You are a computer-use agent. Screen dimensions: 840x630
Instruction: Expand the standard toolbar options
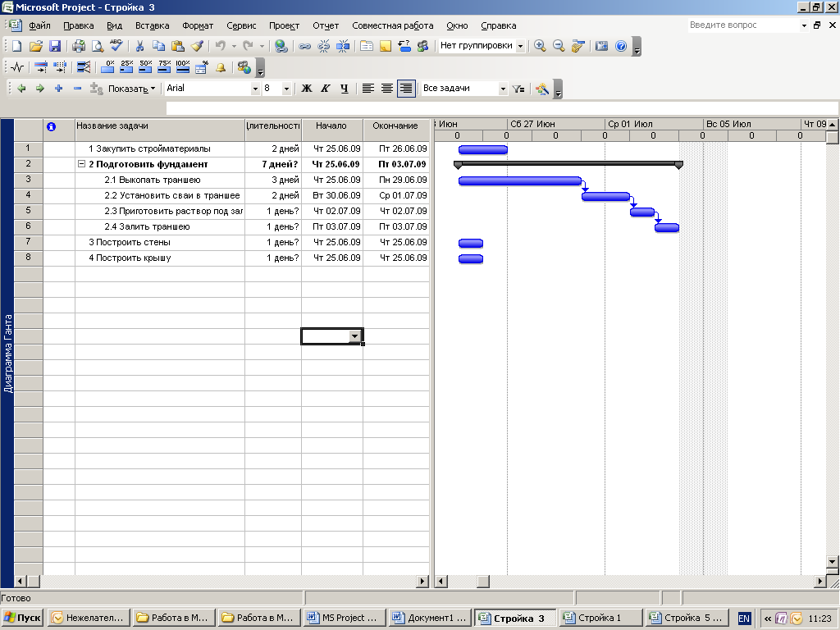(637, 47)
